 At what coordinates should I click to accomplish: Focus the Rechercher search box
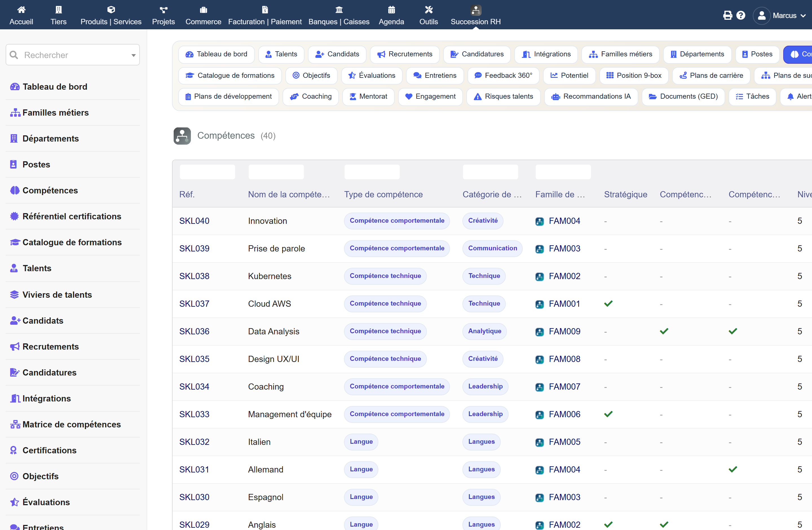pyautogui.click(x=73, y=55)
